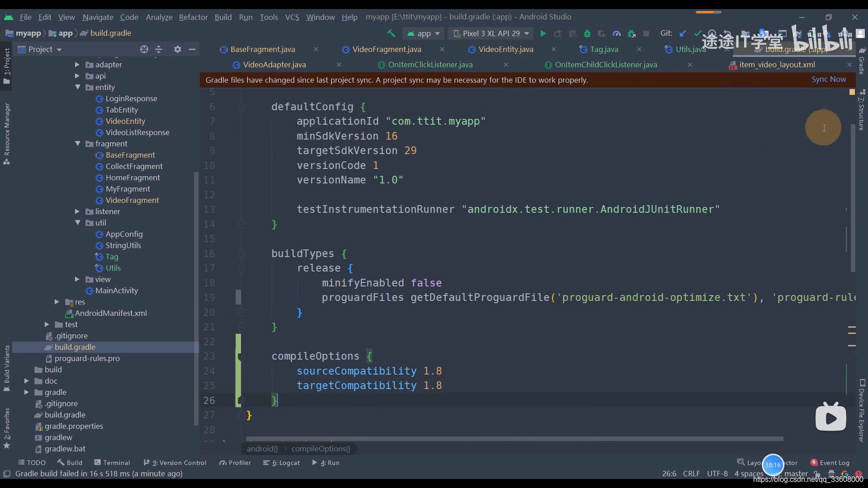Close the BaseFragment.java tab
868x488 pixels.
[x=316, y=49]
